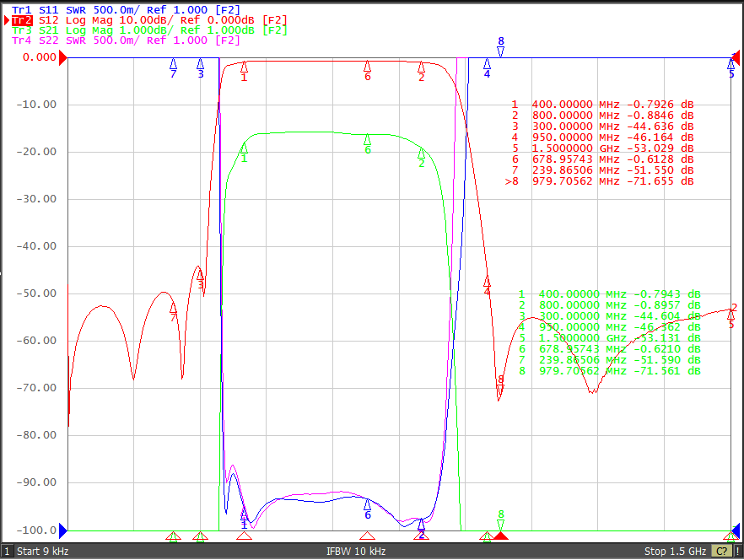Click channel number 1 indicator in status bar
This screenshot has height=560, width=744.
point(7,552)
